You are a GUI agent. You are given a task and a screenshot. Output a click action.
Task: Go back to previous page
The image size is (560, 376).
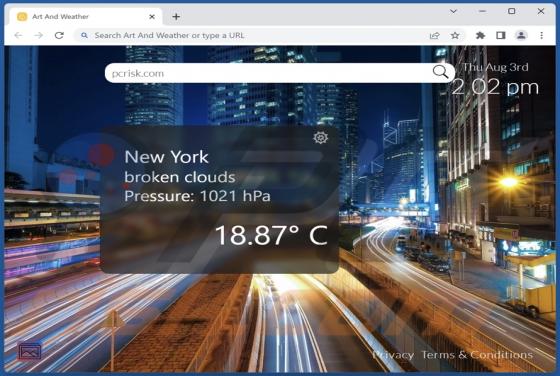click(18, 35)
